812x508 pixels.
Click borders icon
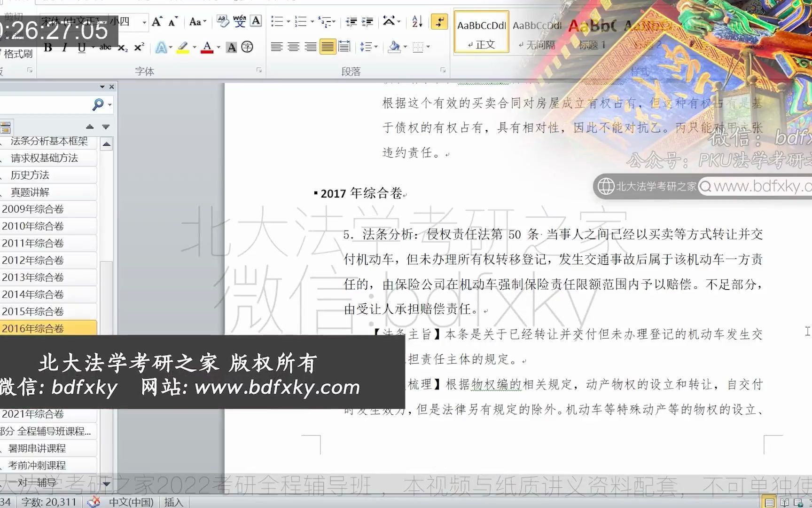point(418,47)
